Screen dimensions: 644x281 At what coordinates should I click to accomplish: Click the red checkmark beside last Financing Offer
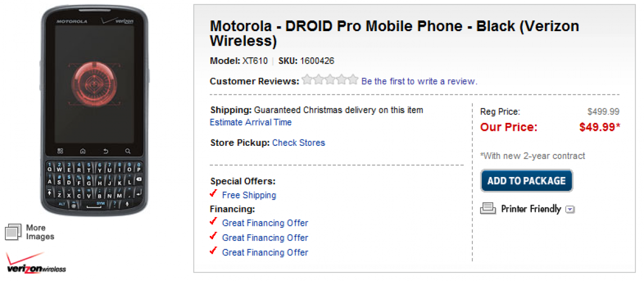[x=214, y=251]
